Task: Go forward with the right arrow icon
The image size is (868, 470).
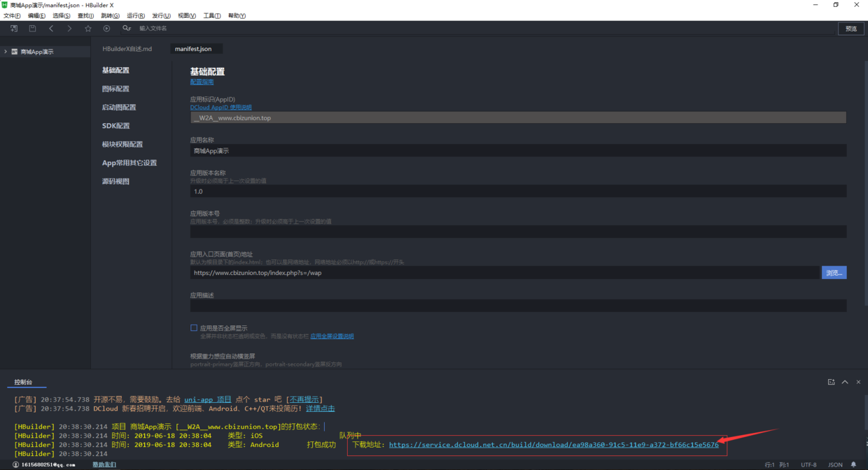Action: 69,29
